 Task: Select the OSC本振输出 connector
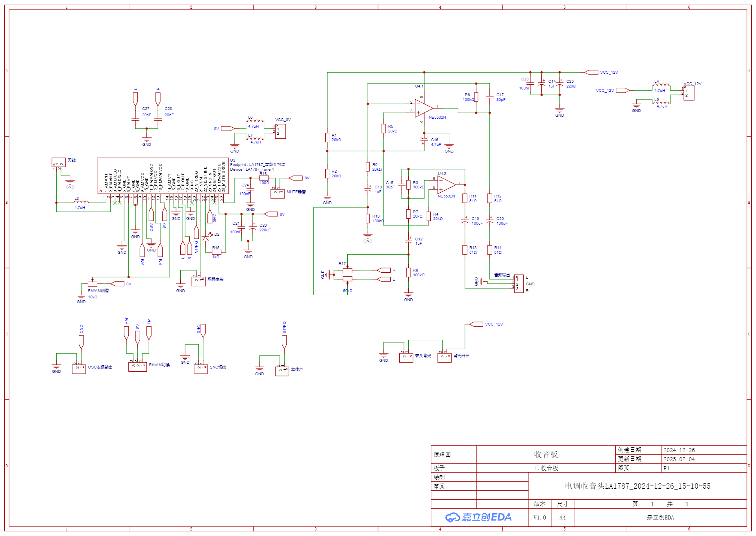(79, 369)
